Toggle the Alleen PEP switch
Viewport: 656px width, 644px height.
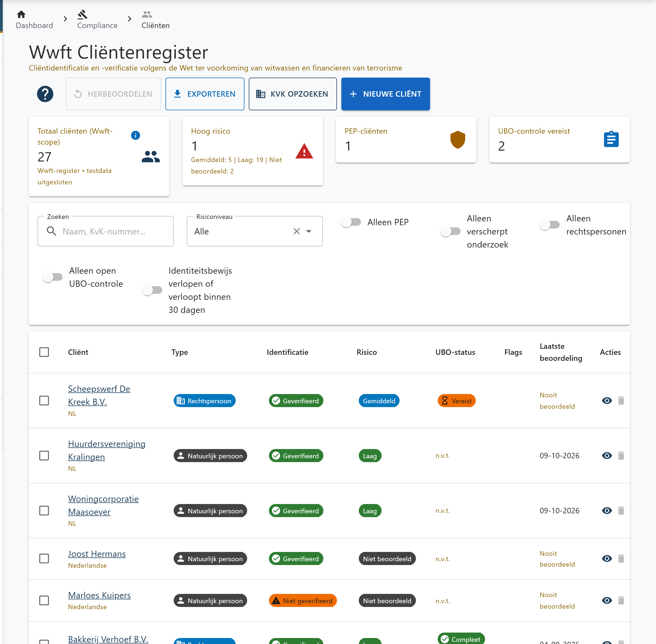click(x=351, y=222)
